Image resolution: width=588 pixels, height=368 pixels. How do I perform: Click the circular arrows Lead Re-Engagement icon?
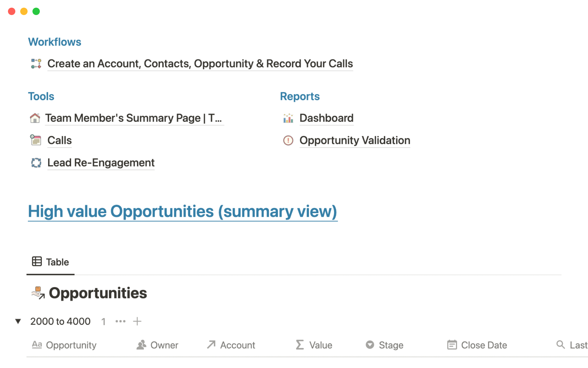[36, 163]
